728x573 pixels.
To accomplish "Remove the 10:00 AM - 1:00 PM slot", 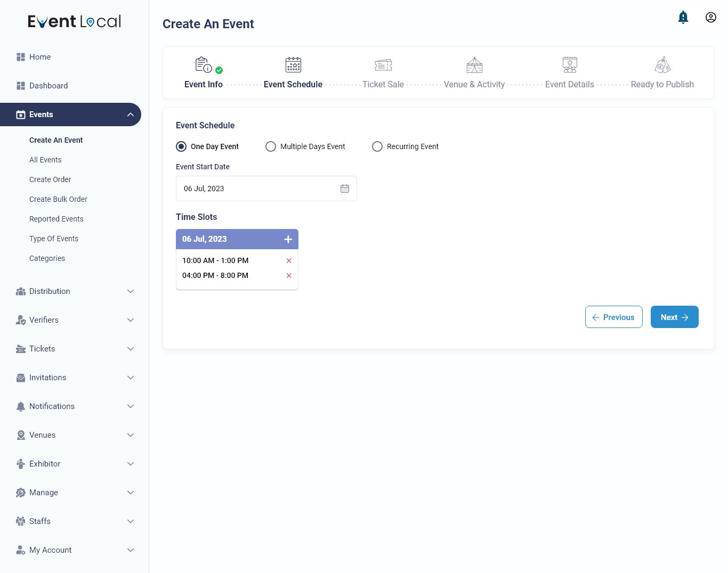I will tap(289, 260).
